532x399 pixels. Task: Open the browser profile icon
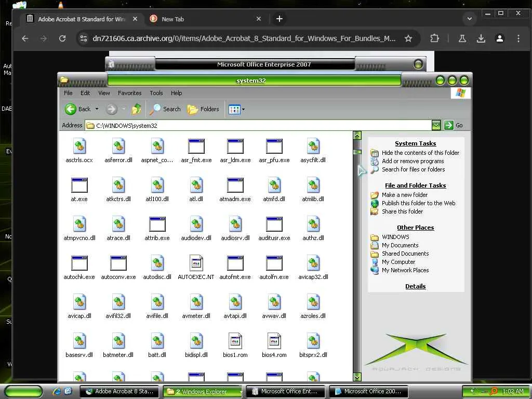coord(499,38)
